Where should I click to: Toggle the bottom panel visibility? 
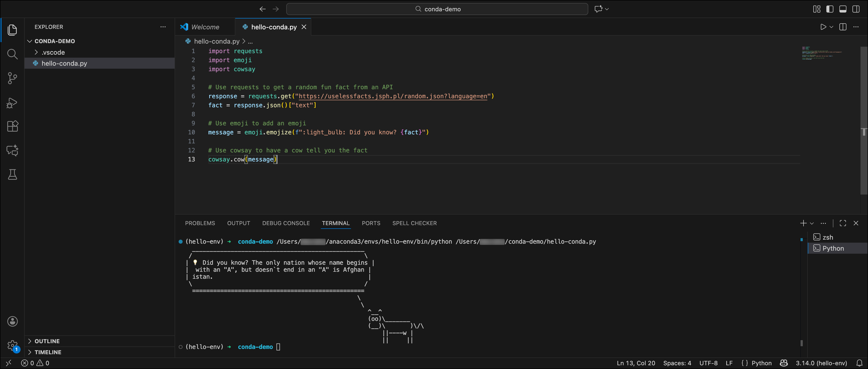[x=843, y=9]
